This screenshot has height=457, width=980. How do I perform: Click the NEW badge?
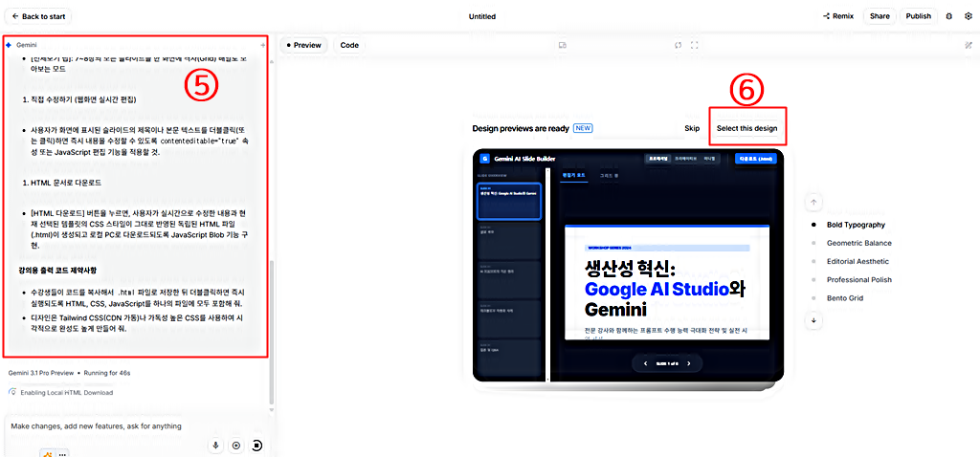pyautogui.click(x=583, y=129)
